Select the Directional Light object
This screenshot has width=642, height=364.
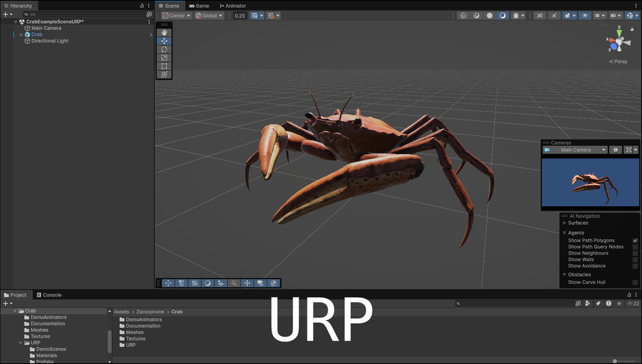pos(50,41)
